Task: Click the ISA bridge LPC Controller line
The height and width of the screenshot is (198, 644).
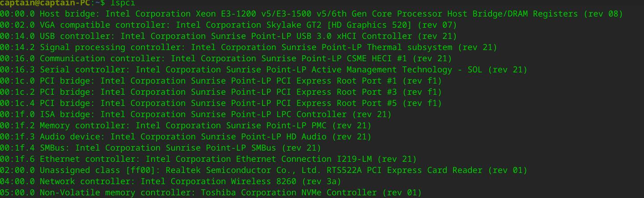Action: pyautogui.click(x=195, y=114)
